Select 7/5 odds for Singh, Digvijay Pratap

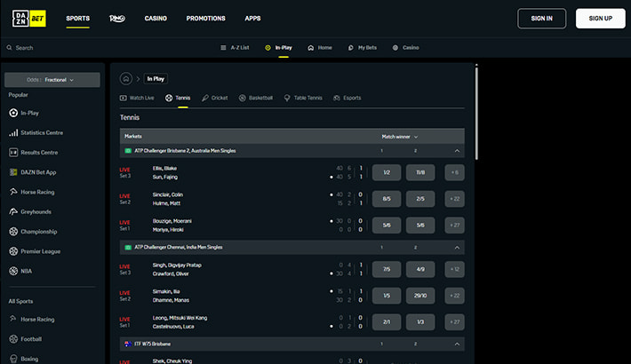387,269
